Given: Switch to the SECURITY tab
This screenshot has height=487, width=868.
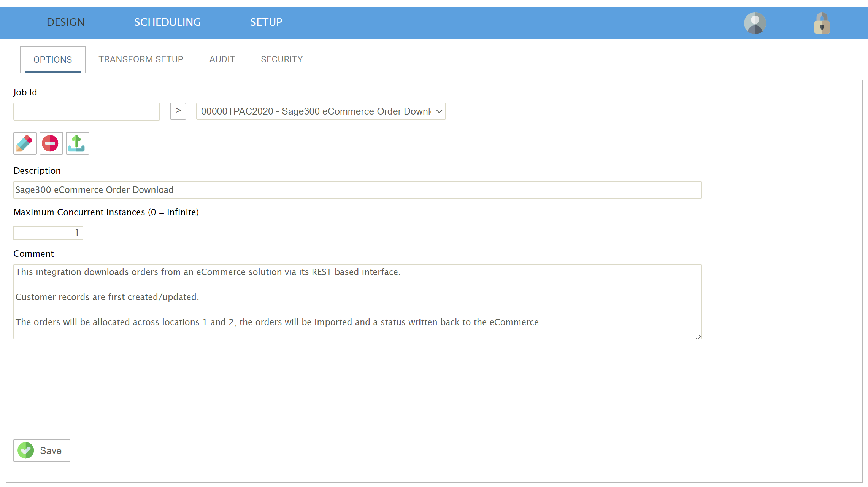Looking at the screenshot, I should 282,59.
